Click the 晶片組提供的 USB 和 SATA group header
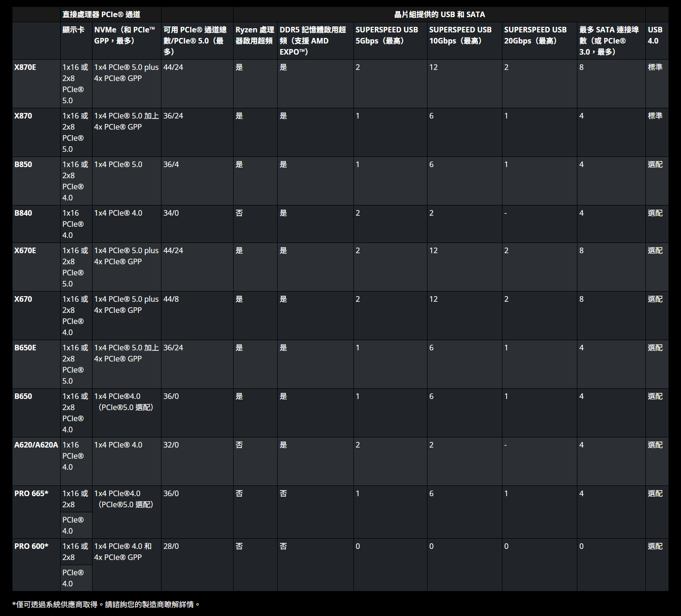681x616 pixels. (x=440, y=14)
